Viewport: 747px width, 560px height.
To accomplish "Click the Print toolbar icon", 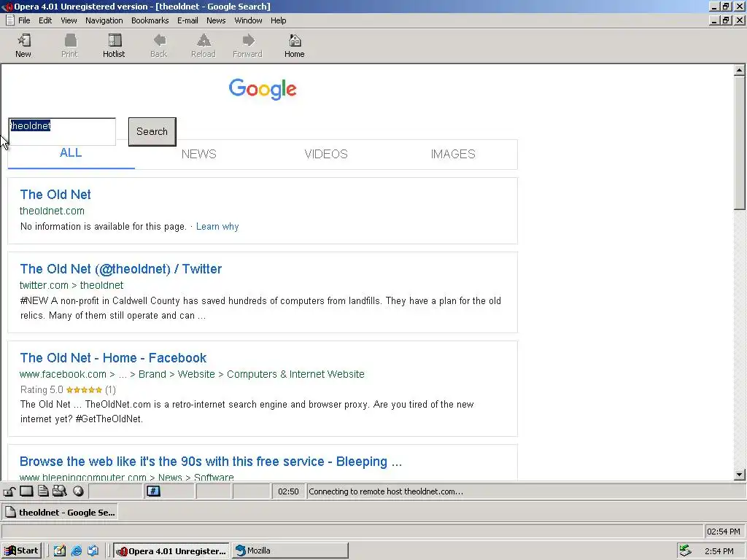I will tap(69, 46).
